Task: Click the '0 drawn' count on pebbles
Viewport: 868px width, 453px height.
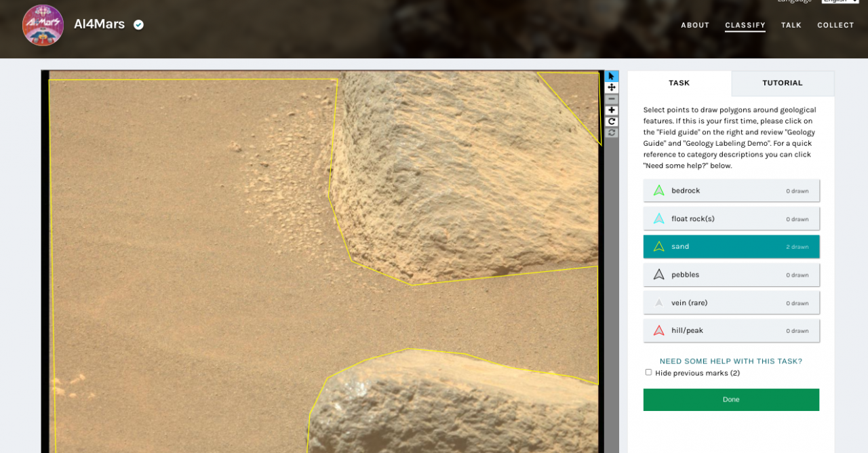Action: click(x=797, y=275)
